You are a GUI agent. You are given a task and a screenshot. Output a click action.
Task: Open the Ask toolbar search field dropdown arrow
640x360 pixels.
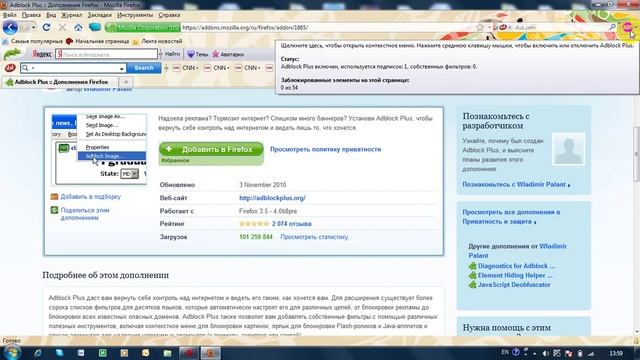coord(121,68)
